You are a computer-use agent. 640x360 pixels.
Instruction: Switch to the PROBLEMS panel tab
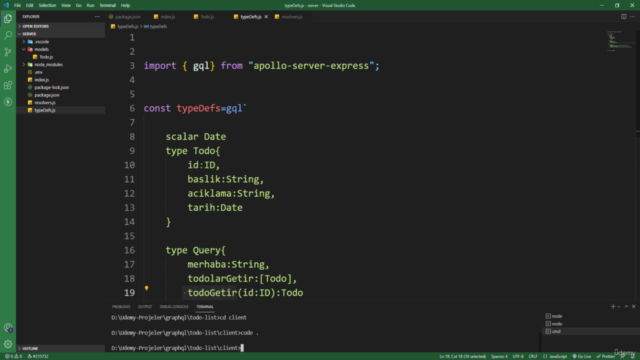[x=121, y=307]
